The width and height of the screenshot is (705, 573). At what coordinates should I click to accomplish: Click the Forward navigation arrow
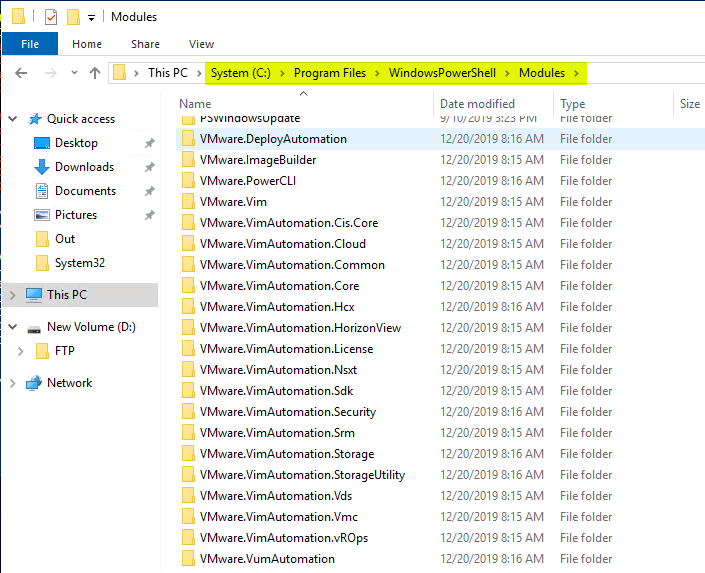[51, 73]
